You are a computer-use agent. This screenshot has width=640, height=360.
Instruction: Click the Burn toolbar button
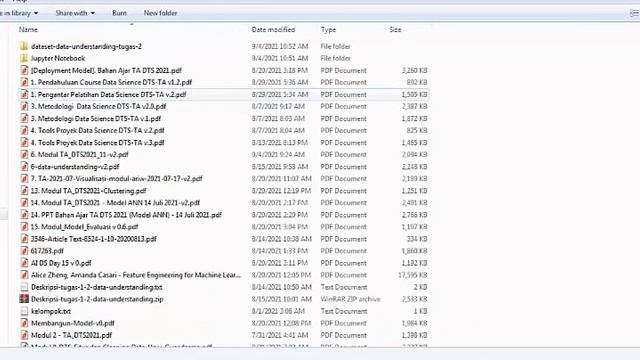[x=119, y=13]
